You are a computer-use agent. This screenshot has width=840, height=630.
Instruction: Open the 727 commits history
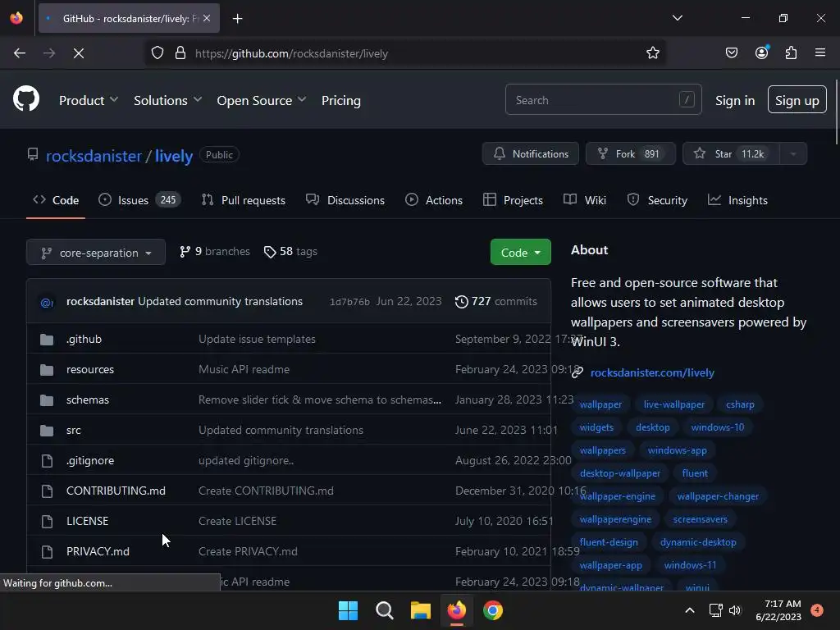495,302
